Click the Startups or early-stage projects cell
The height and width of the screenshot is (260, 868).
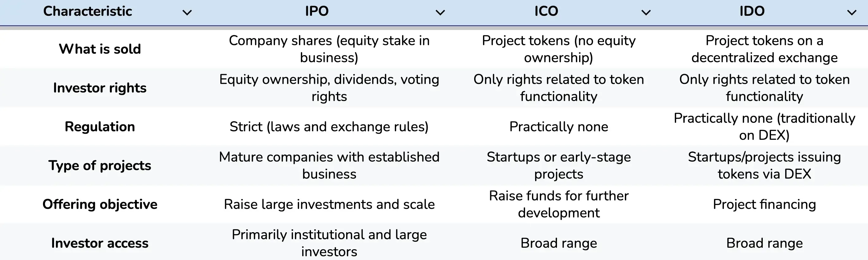point(558,165)
